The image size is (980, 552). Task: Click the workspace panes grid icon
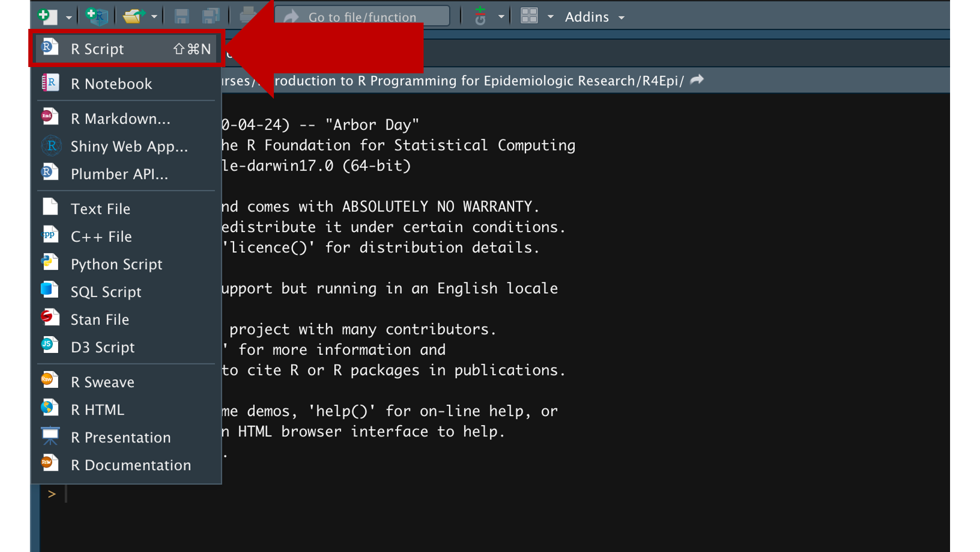529,16
